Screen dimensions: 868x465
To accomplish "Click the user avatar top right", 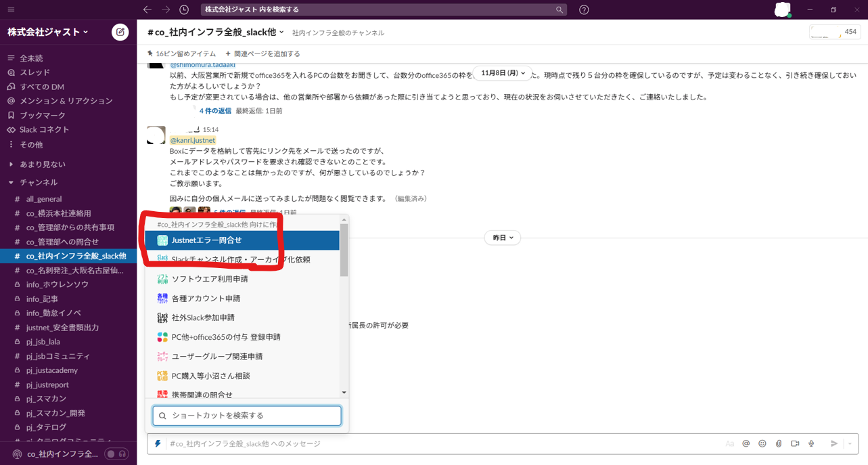I will pos(783,9).
